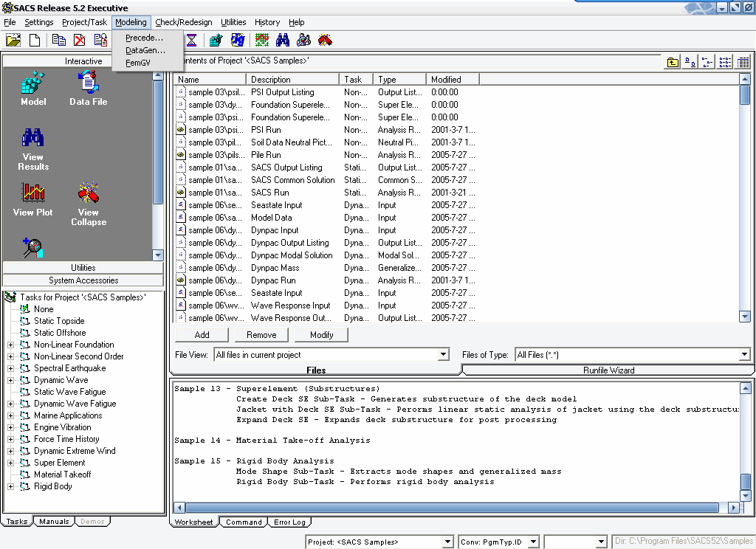Click the copy files toolbar icon
Image resolution: width=756 pixels, height=549 pixels.
(59, 40)
